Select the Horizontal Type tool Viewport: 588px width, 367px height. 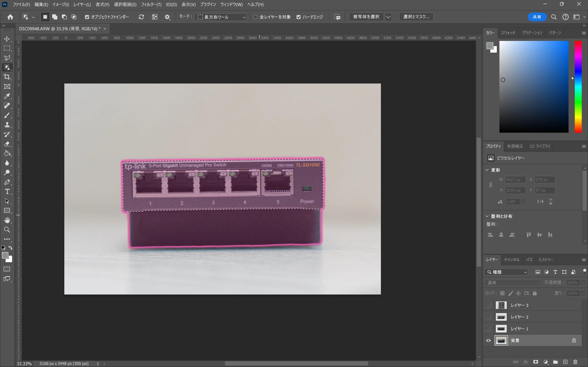point(7,192)
